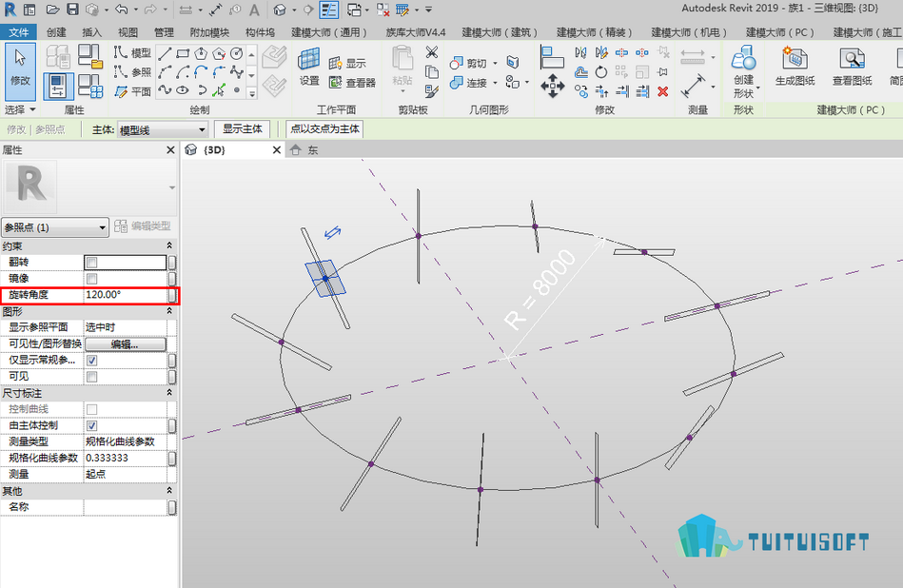903x588 pixels.
Task: Toggle the 翻转 checkbox
Action: [91, 263]
